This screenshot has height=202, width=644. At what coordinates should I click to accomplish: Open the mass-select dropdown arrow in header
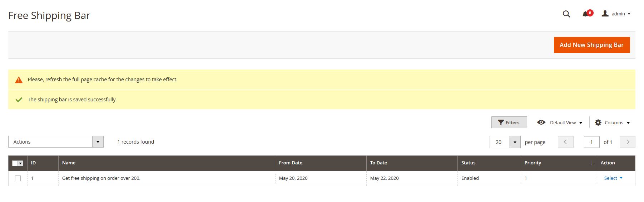(x=21, y=163)
